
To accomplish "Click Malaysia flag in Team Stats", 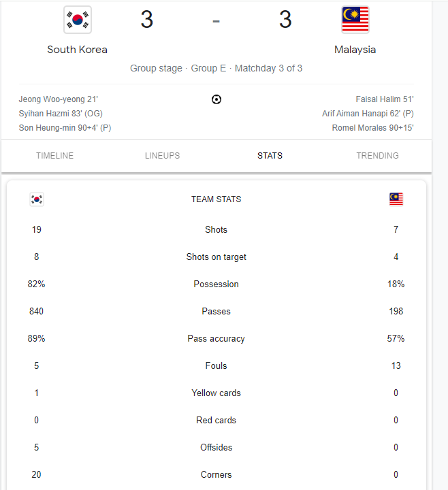I will (396, 199).
